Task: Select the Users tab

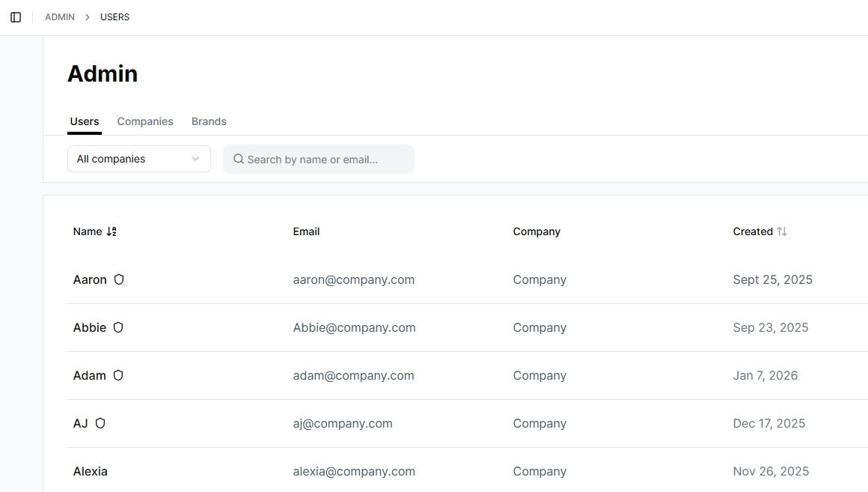Action: (x=84, y=121)
